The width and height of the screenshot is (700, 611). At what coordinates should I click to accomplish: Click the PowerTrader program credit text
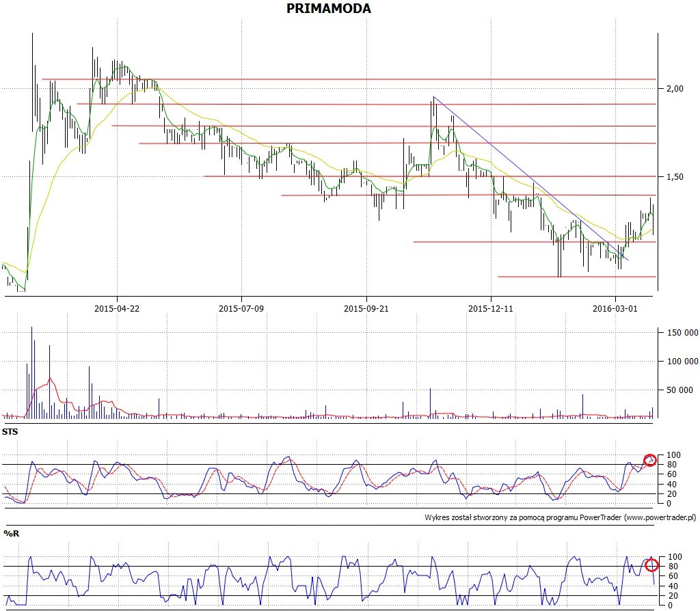point(561,517)
